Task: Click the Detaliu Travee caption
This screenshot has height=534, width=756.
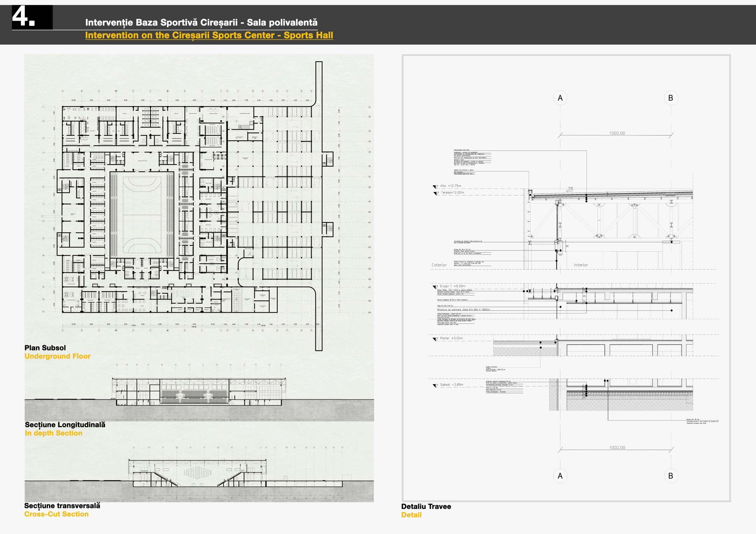Action: [426, 506]
